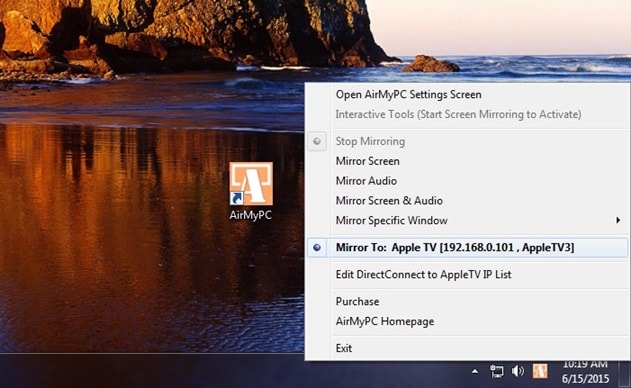Show hidden tray icons arrow
The height and width of the screenshot is (388, 631).
pyautogui.click(x=475, y=371)
